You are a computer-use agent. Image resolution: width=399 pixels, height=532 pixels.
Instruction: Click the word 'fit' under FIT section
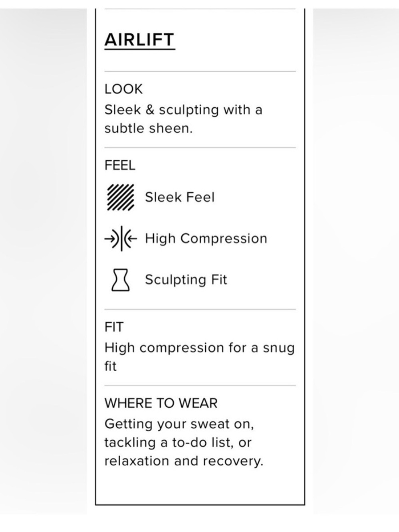(x=110, y=366)
